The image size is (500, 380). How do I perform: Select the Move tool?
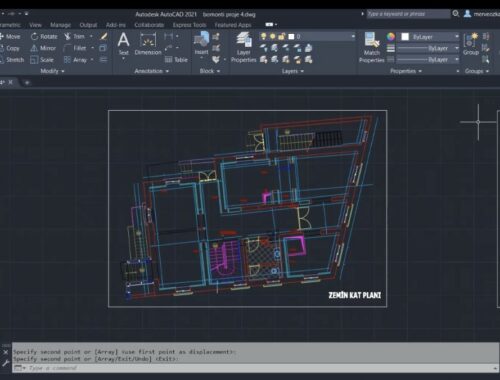[11, 36]
